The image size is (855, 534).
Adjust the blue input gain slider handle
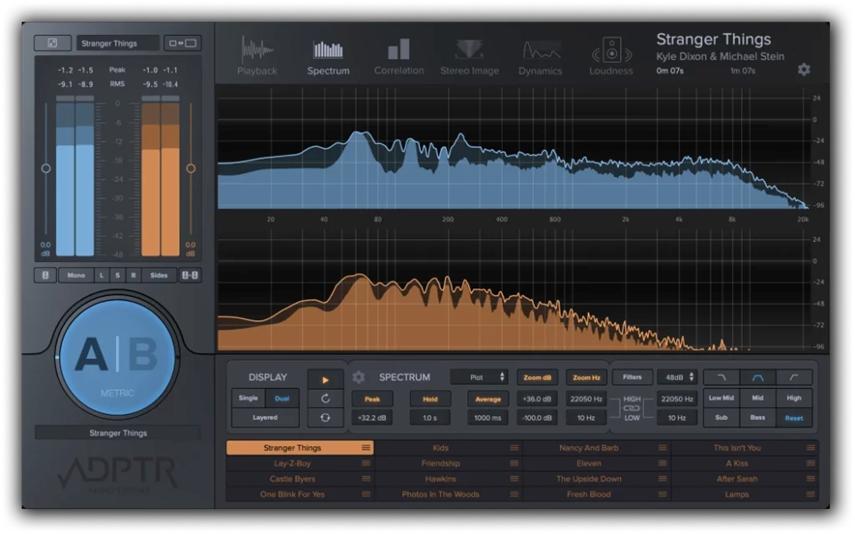pos(46,169)
